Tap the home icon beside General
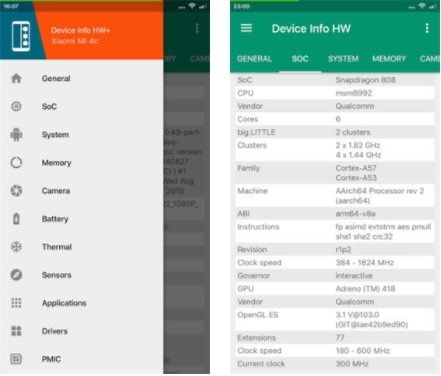The image size is (441, 376). (x=16, y=78)
